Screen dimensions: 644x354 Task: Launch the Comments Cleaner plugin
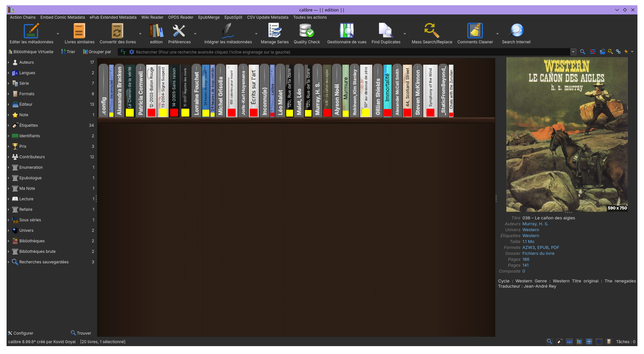(x=475, y=33)
